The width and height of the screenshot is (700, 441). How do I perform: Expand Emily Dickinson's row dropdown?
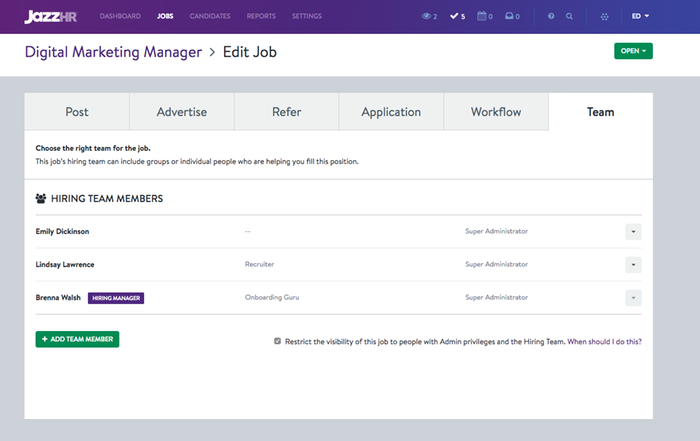point(633,232)
